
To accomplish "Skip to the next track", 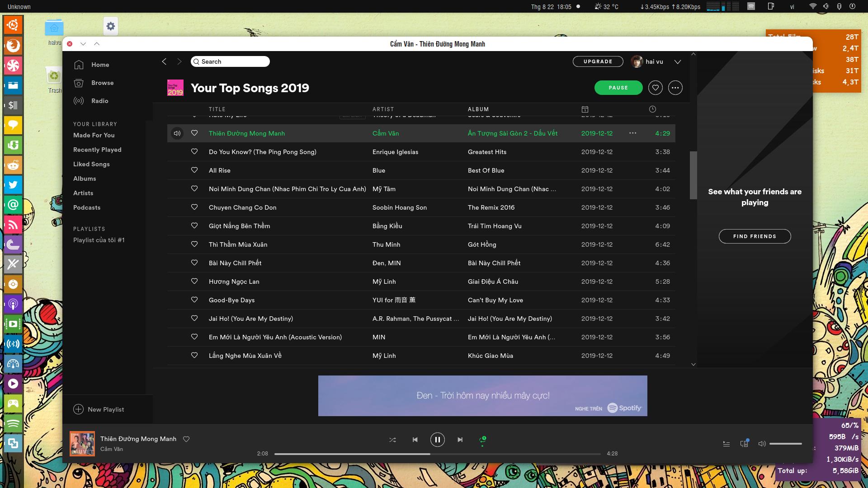I will click(460, 440).
